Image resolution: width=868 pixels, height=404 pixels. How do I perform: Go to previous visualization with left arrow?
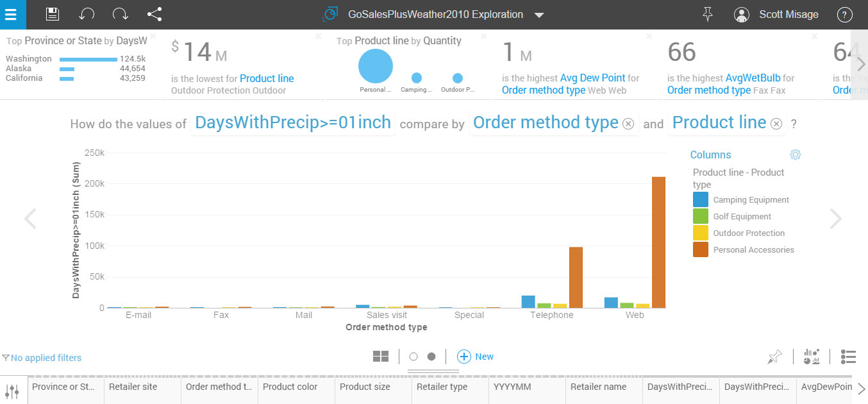click(30, 219)
